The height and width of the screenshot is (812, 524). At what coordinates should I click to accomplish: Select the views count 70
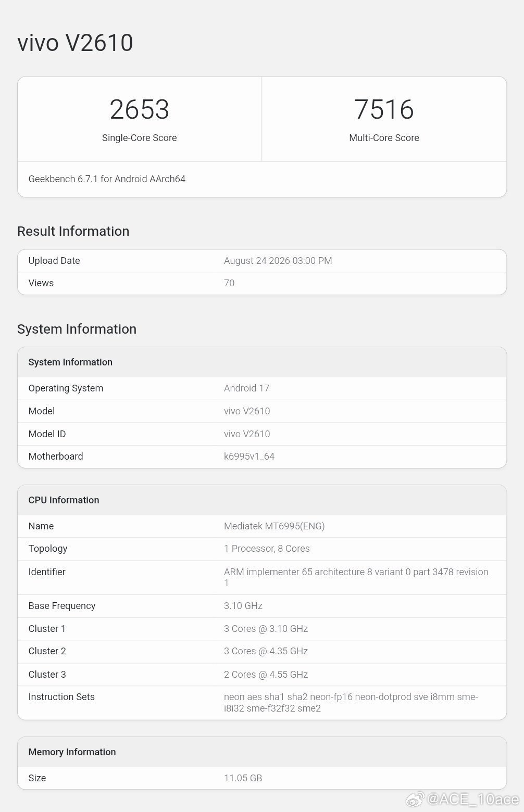click(x=229, y=283)
